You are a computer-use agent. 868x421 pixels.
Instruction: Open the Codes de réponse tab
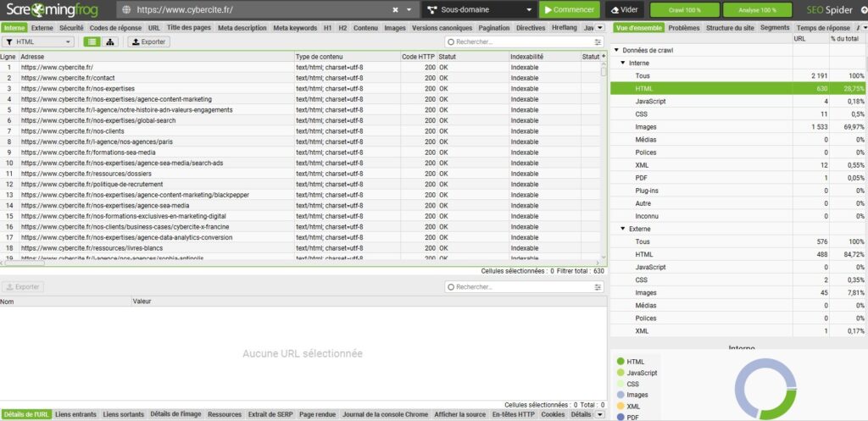click(x=115, y=28)
